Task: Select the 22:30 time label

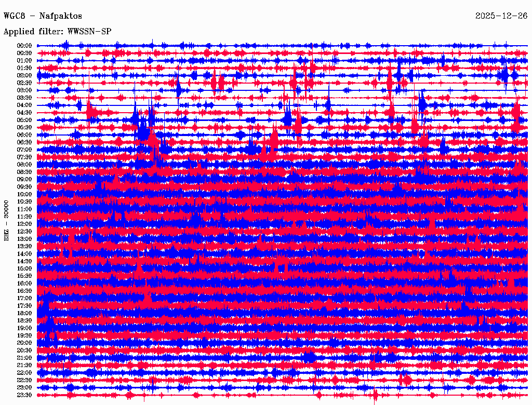Action: click(24, 380)
